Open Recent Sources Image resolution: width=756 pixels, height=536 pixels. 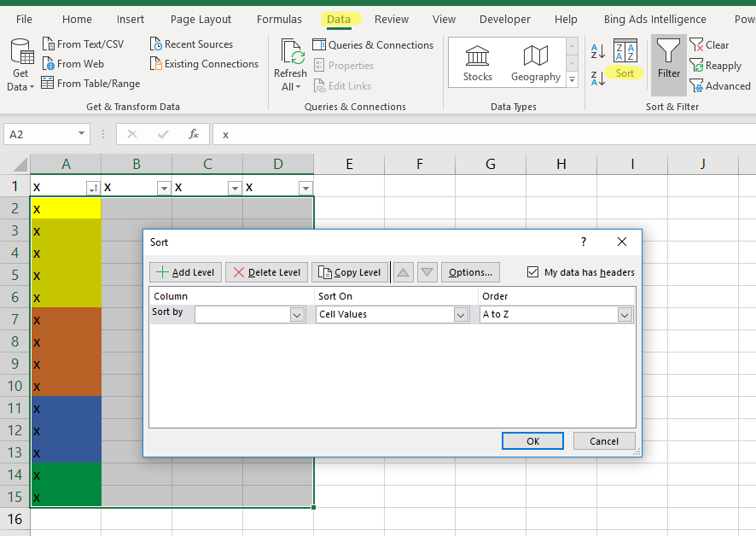(x=191, y=44)
